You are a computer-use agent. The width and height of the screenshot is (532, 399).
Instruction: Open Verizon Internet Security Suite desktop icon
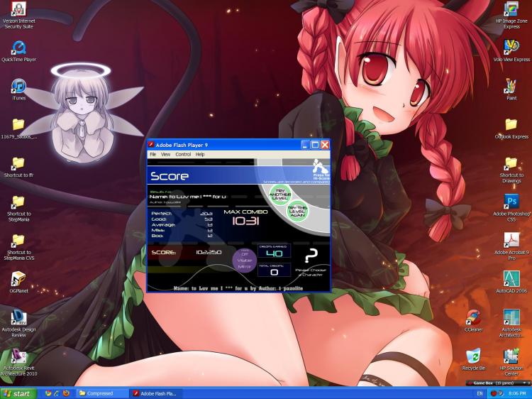[18, 16]
